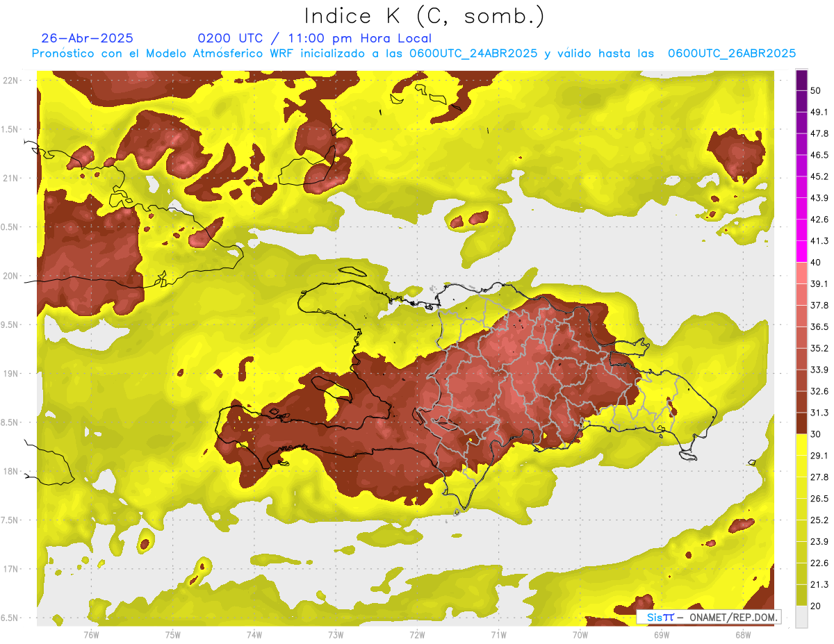
Task: Click the longitude label '74W'
Action: (254, 635)
